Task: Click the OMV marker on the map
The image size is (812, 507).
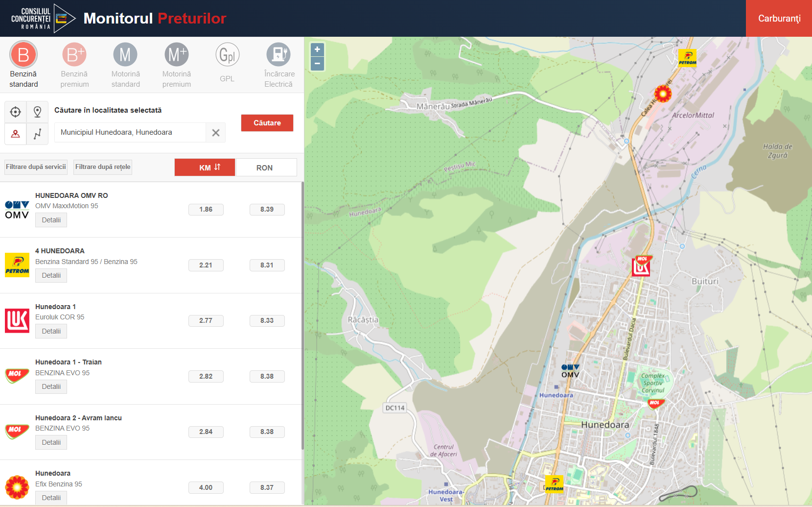Action: [570, 371]
